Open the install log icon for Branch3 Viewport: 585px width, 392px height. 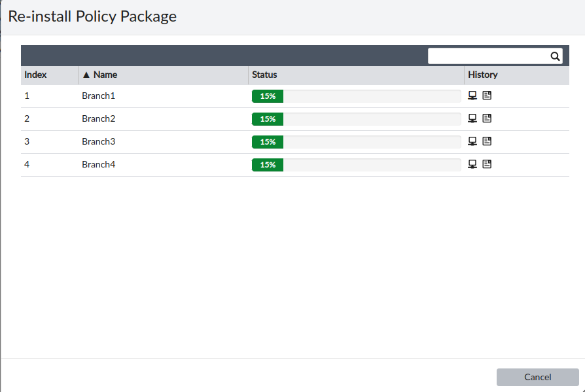point(487,141)
